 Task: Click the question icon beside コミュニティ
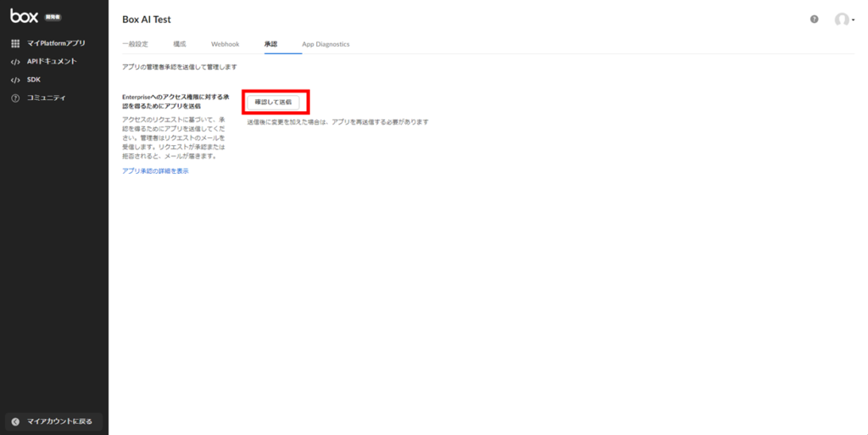15,98
